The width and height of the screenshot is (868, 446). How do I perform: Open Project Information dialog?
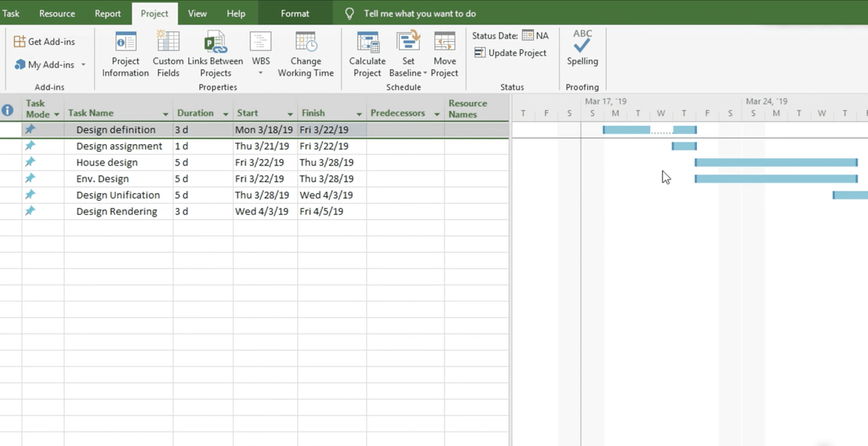point(125,54)
